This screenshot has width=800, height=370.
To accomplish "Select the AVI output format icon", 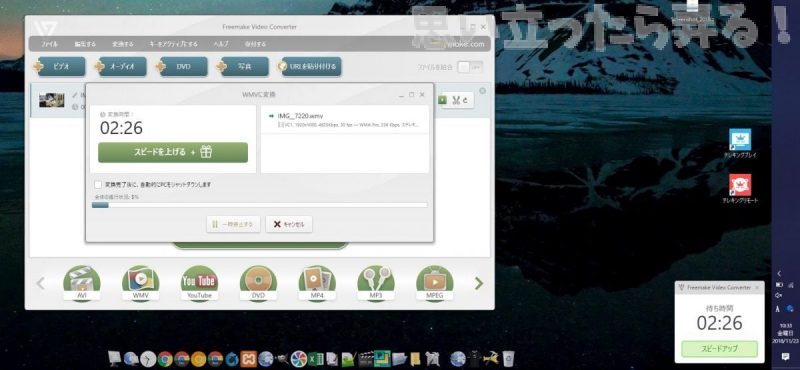I will click(x=82, y=283).
